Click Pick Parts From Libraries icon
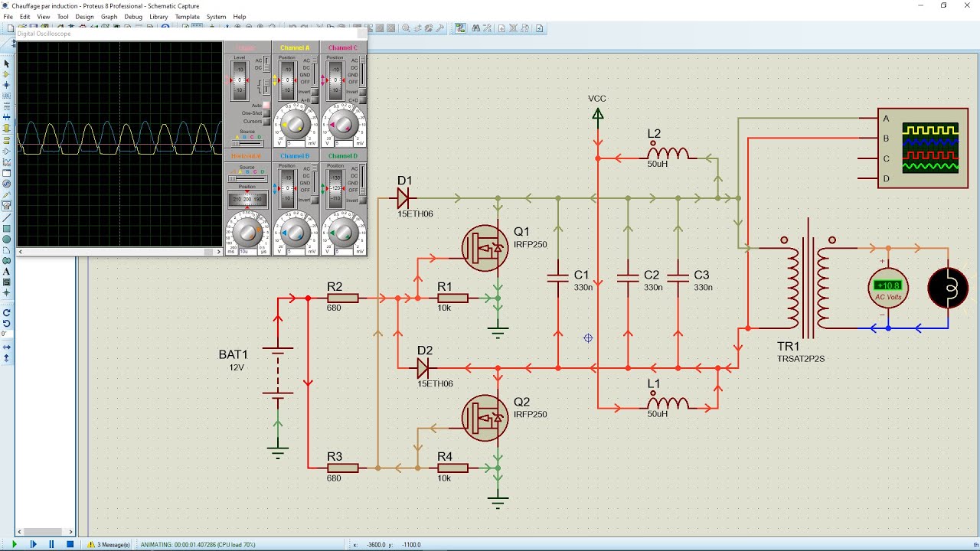Screen dimensions: 980x551 pos(406,28)
